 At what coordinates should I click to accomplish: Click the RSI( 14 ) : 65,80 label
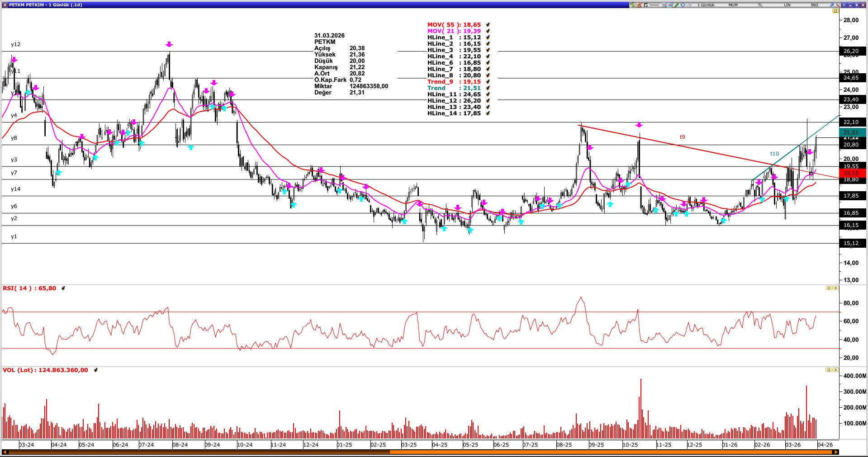pyautogui.click(x=29, y=288)
